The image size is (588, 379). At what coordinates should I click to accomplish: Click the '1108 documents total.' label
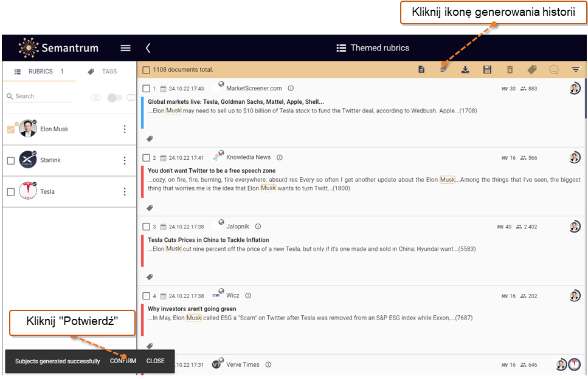[183, 70]
